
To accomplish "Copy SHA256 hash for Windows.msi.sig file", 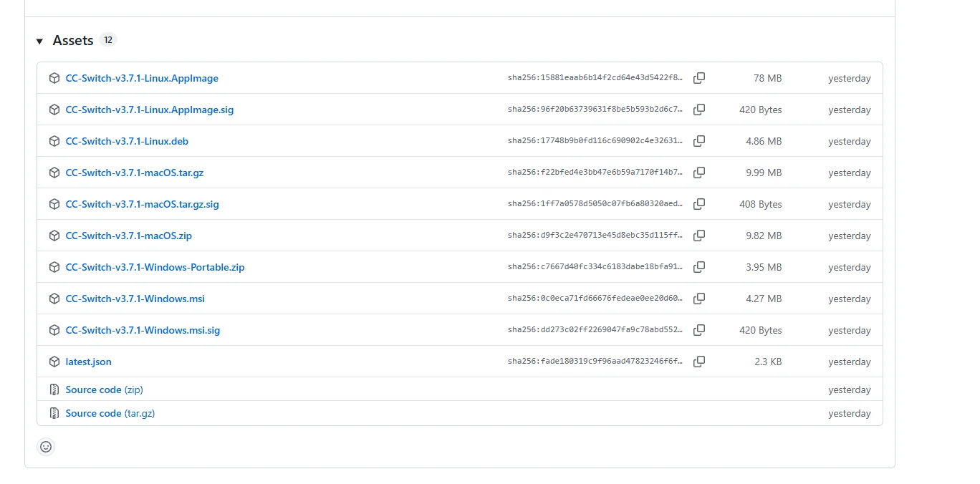I will [699, 330].
